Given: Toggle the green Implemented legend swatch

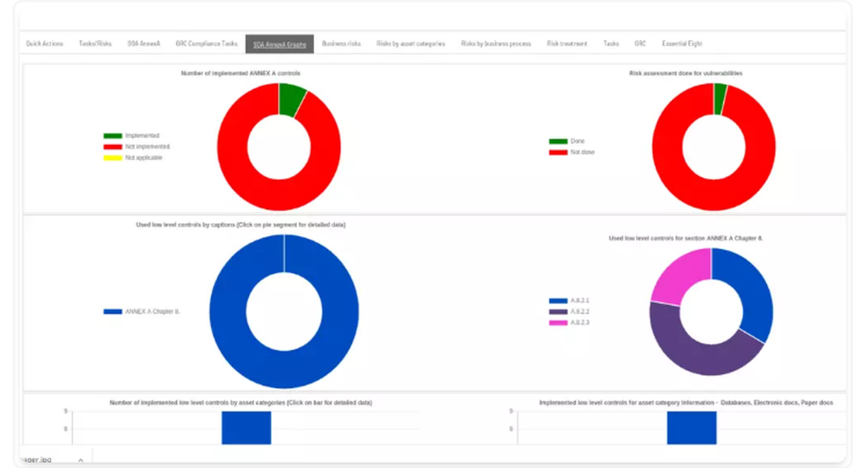Looking at the screenshot, I should 113,135.
